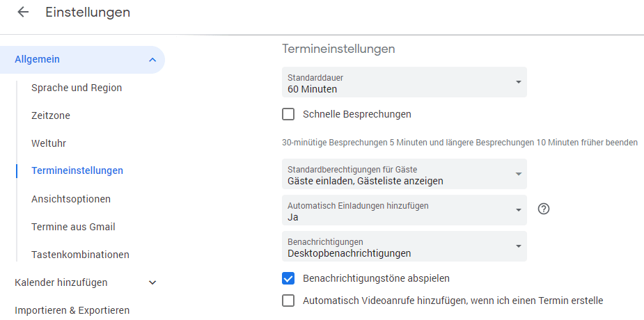Open Standardberechtigungen für Gäste dropdown
Image resolution: width=644 pixels, height=320 pixels.
(x=404, y=174)
